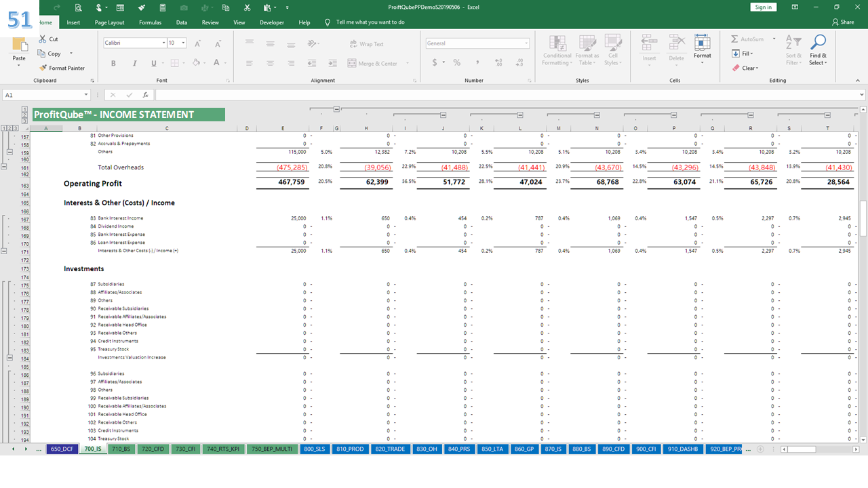Image resolution: width=868 pixels, height=488 pixels.
Task: Open the General number format dropdown
Action: point(526,43)
